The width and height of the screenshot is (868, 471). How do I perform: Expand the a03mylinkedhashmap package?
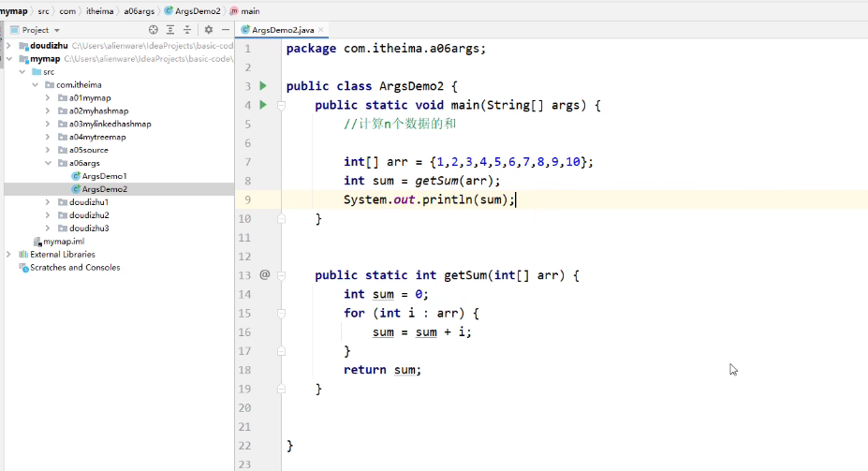click(48, 124)
